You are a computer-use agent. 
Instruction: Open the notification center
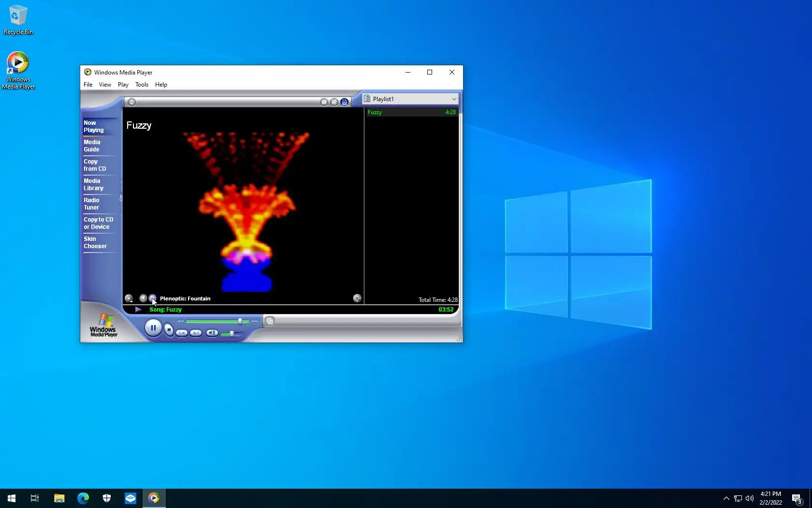pyautogui.click(x=797, y=498)
